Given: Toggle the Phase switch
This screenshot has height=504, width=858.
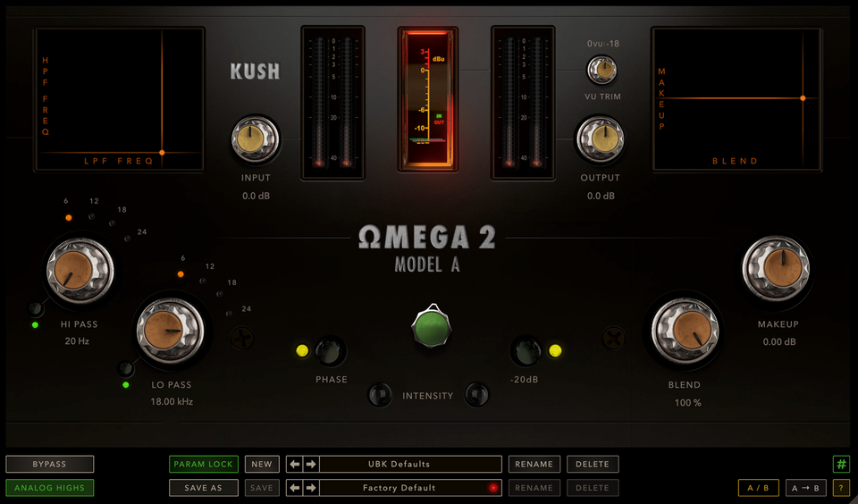Looking at the screenshot, I should click(330, 351).
